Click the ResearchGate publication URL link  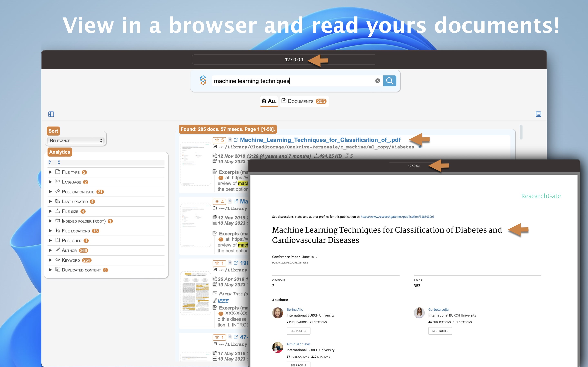point(397,216)
